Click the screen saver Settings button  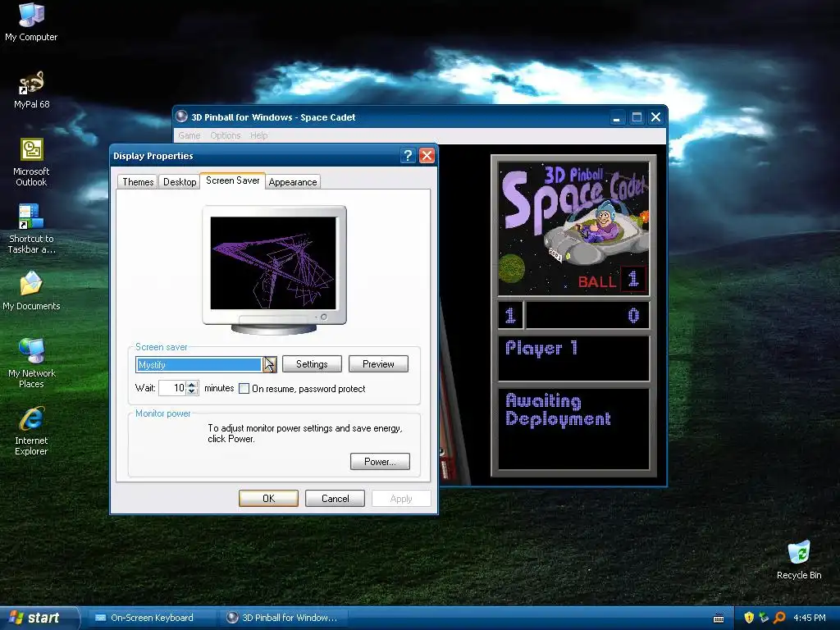point(312,363)
